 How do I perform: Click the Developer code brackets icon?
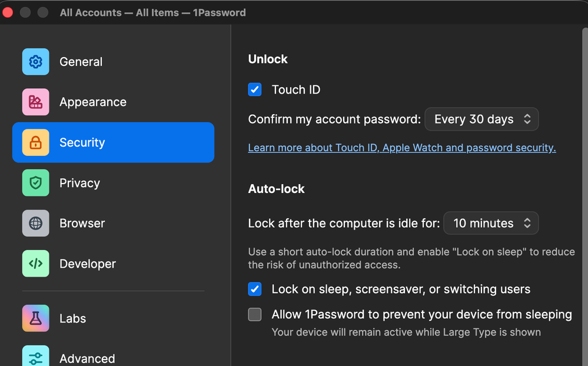[x=35, y=264]
